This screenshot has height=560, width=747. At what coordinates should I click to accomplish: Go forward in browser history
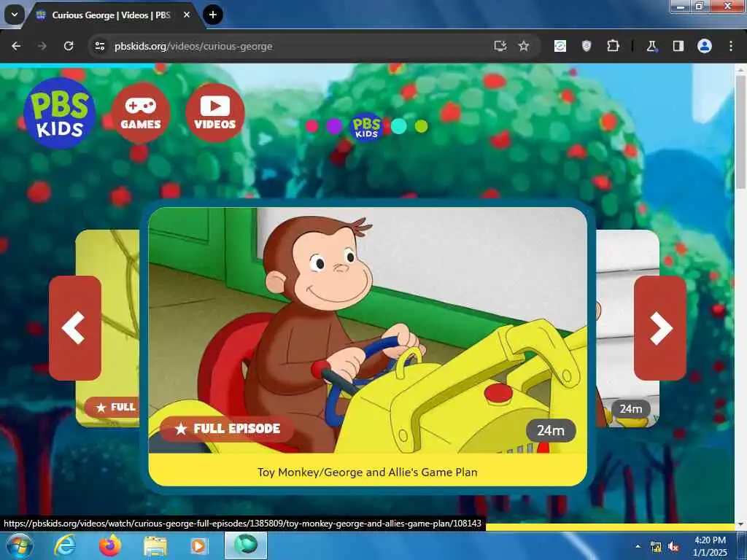[x=42, y=46]
